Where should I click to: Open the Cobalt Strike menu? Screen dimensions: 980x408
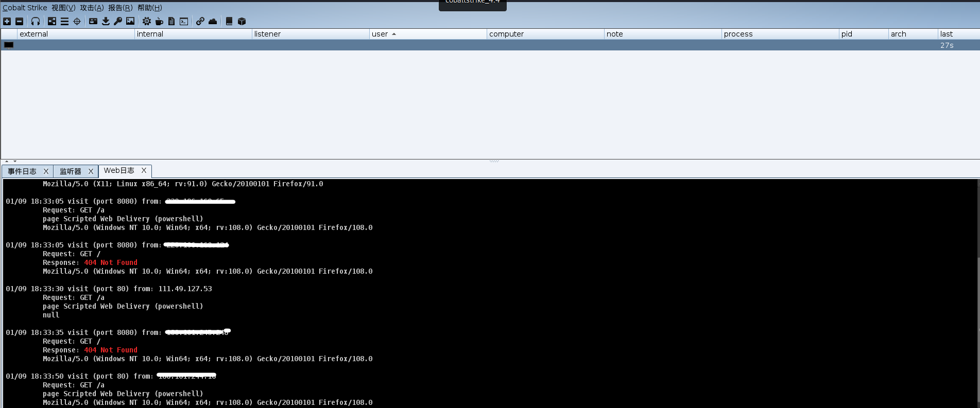pyautogui.click(x=25, y=8)
